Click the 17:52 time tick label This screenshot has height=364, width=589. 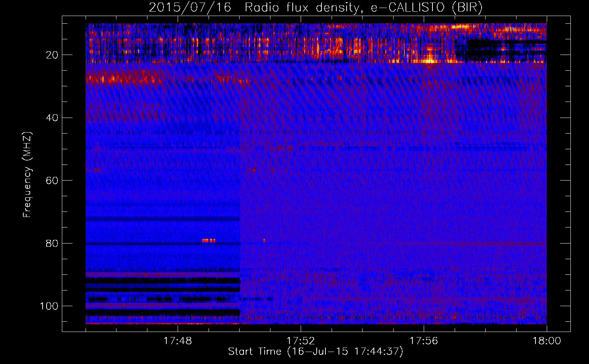coord(301,341)
